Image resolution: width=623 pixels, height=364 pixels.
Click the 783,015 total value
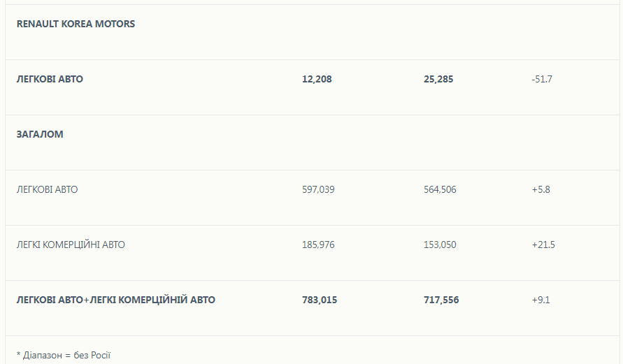pos(320,300)
